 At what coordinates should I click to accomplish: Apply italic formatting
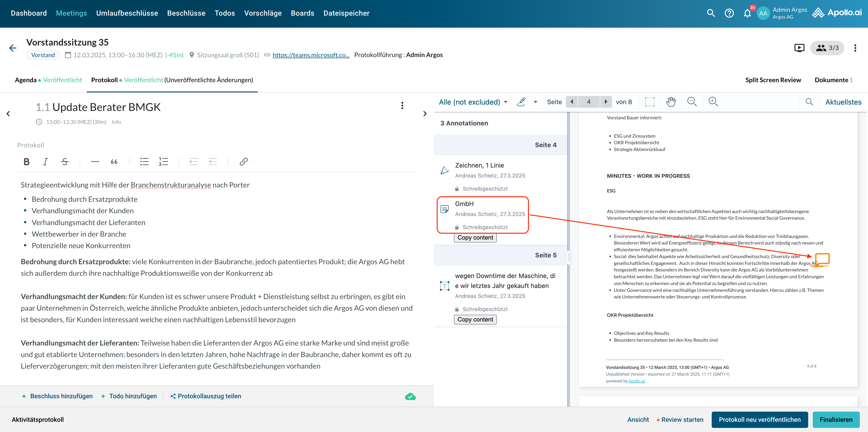46,162
